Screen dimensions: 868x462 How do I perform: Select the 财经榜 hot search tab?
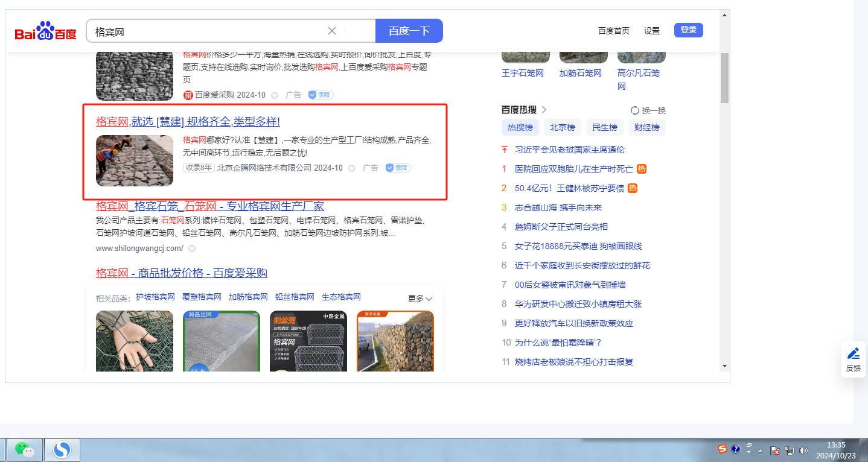point(646,127)
